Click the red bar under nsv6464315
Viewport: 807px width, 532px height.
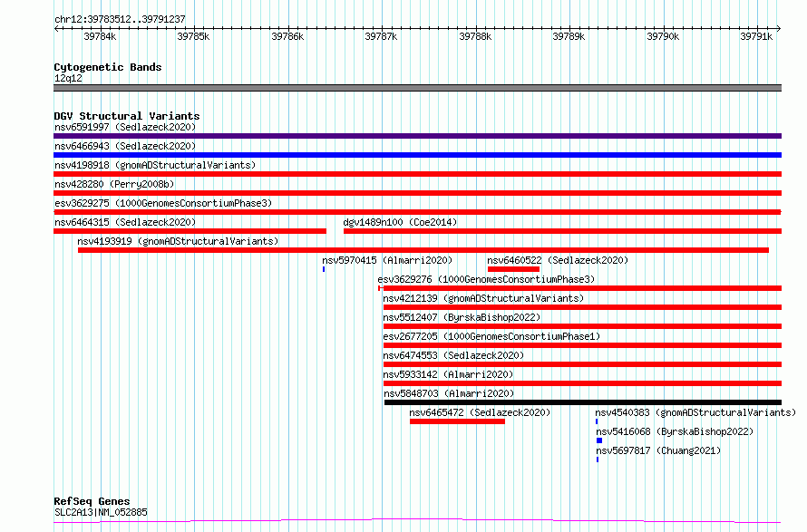click(190, 231)
